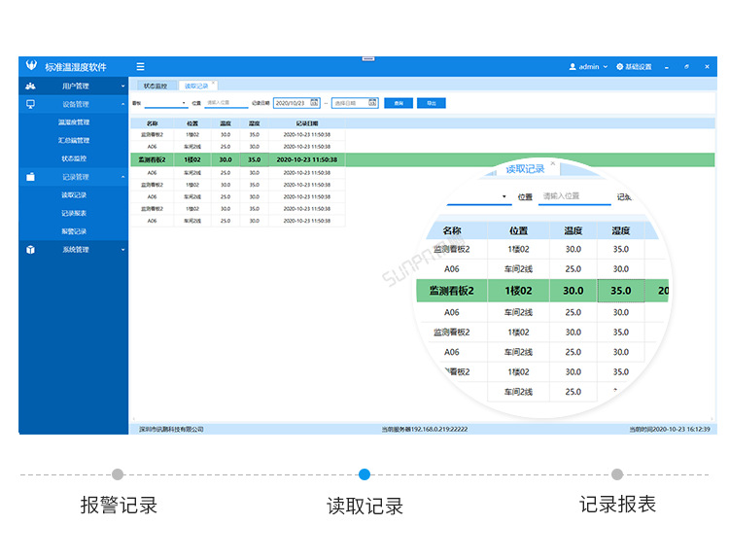Click the 记录管理 briefcase icon

tap(31, 177)
